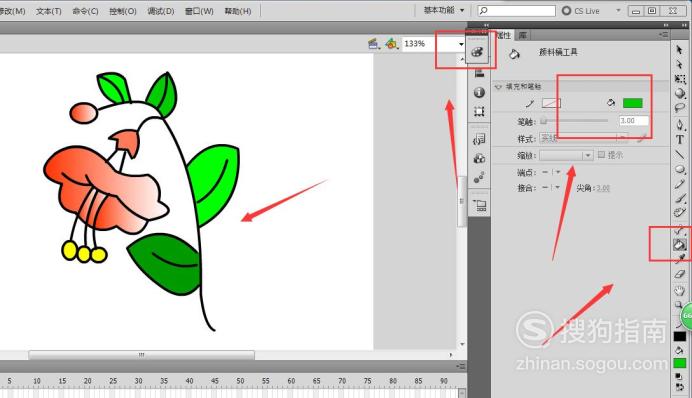This screenshot has height=398, width=692.
Task: Open the 缩放 scale dropdown
Action: pos(566,155)
